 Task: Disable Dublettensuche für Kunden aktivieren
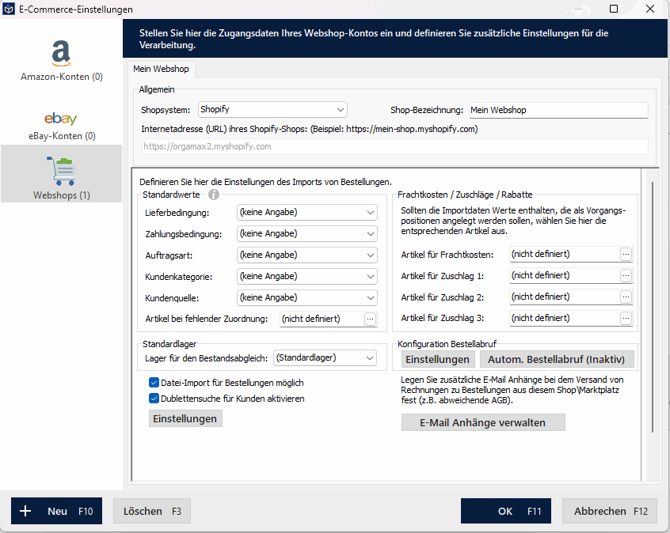pyautogui.click(x=154, y=398)
